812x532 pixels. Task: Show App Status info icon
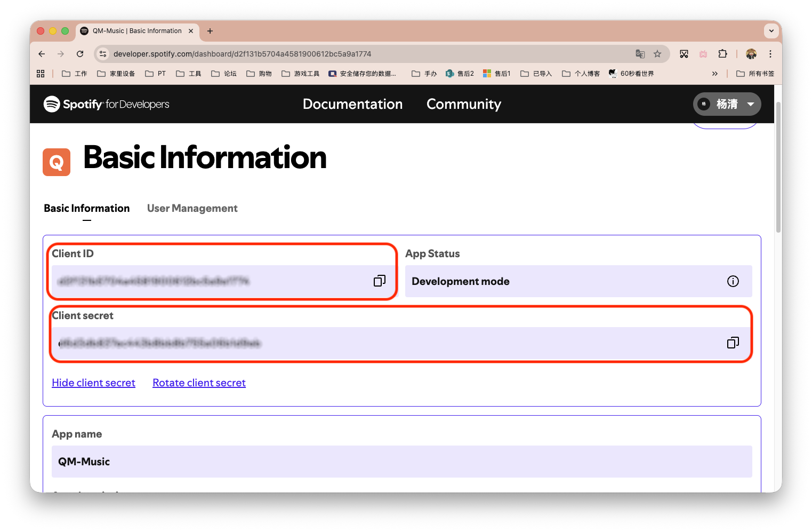click(x=733, y=281)
